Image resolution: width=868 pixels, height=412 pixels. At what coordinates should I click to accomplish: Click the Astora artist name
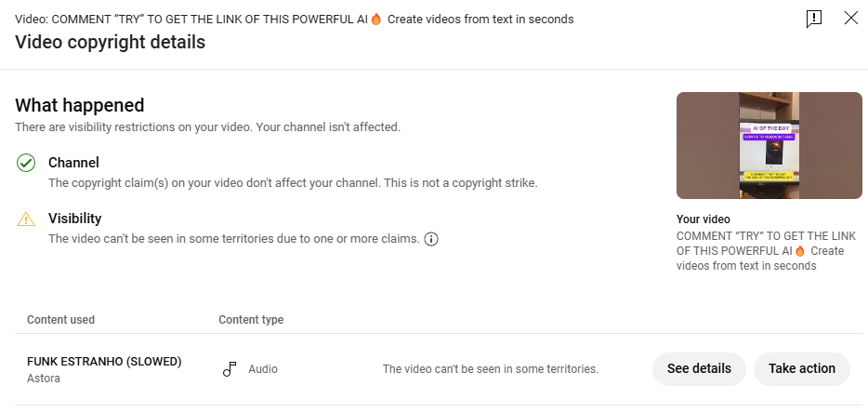[43, 379]
